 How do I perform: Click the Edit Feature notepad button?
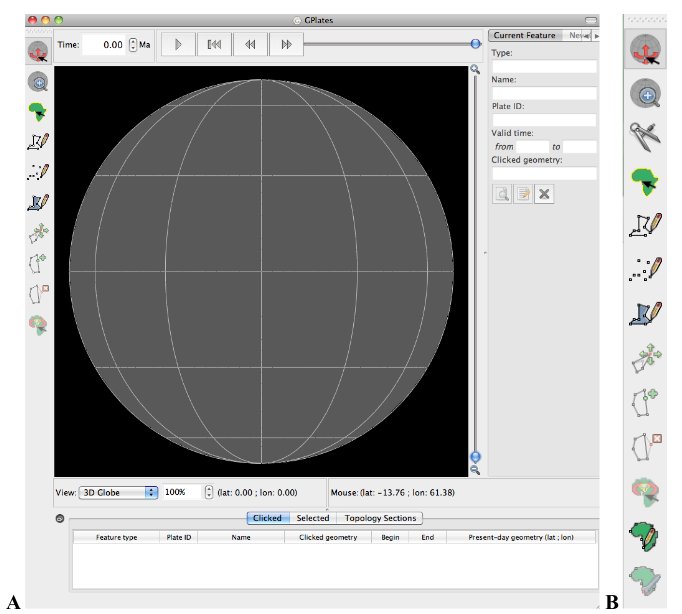523,194
